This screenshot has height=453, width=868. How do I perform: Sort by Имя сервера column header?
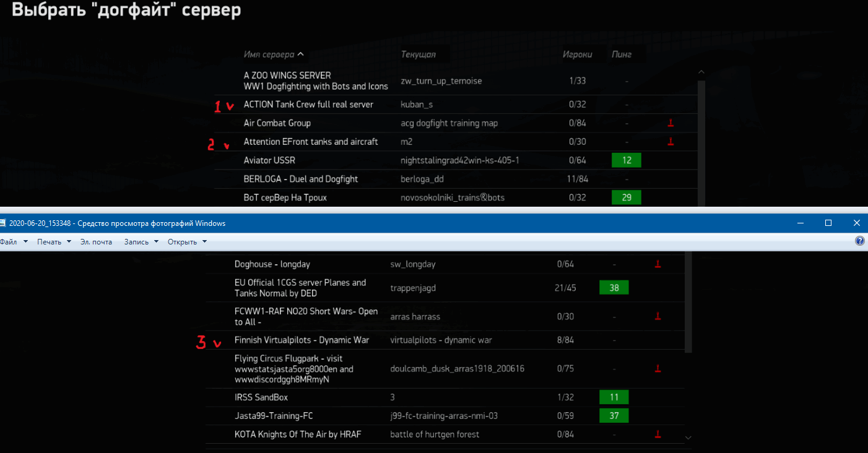click(274, 54)
